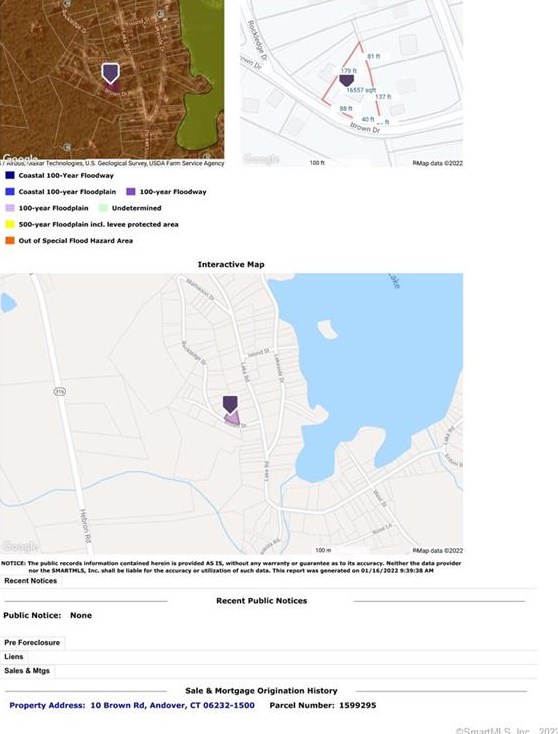Click the 10 Brown Rd property address link

(173, 705)
